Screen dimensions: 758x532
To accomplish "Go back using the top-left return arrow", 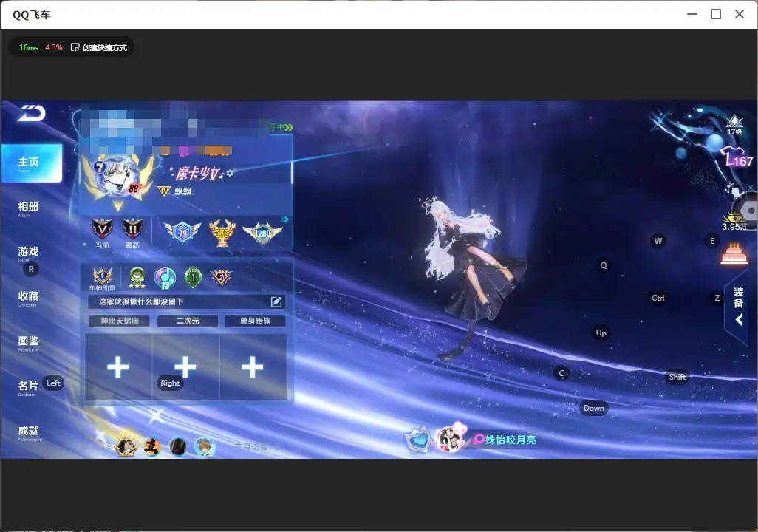I will [32, 113].
